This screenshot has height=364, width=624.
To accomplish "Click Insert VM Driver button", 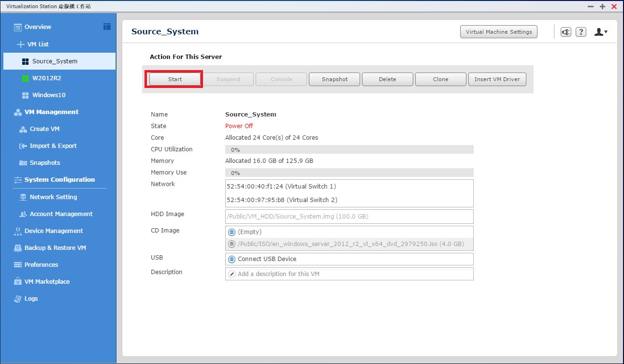I will pos(497,79).
